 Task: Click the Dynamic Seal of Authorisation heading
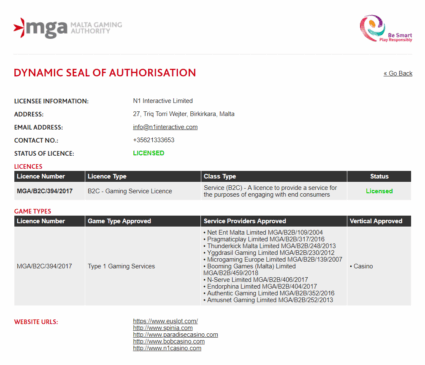105,73
